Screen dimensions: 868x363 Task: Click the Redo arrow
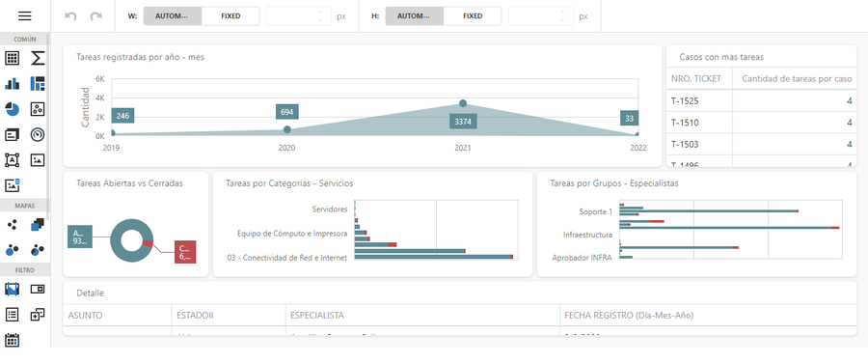pos(95,16)
